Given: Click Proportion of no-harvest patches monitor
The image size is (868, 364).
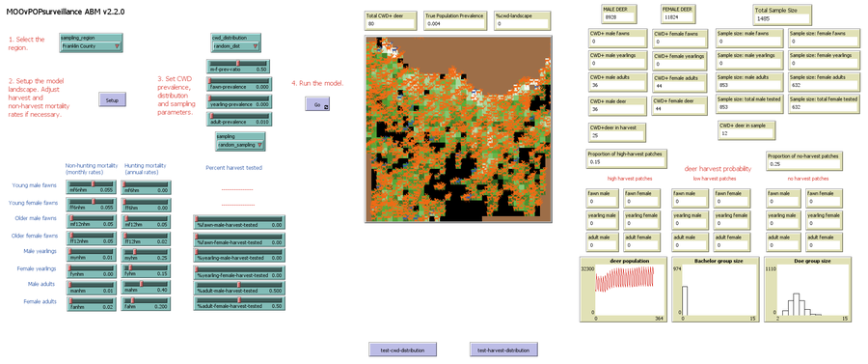Looking at the screenshot, I should 805,160.
